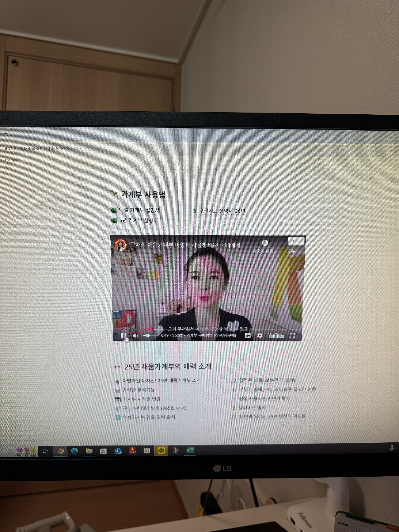Click the checklist icon beside 24년과 달라진
Image resolution: width=399 pixels, height=532 pixels.
233,417
